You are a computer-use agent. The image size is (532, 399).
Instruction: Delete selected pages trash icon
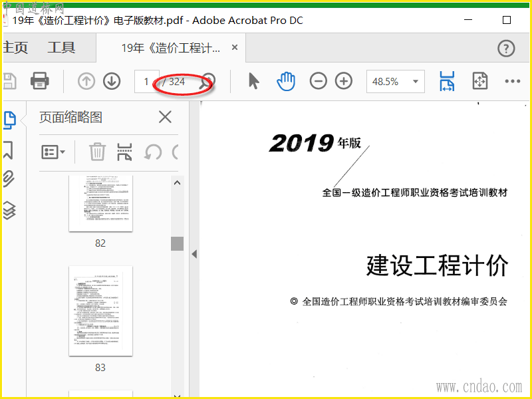97,152
